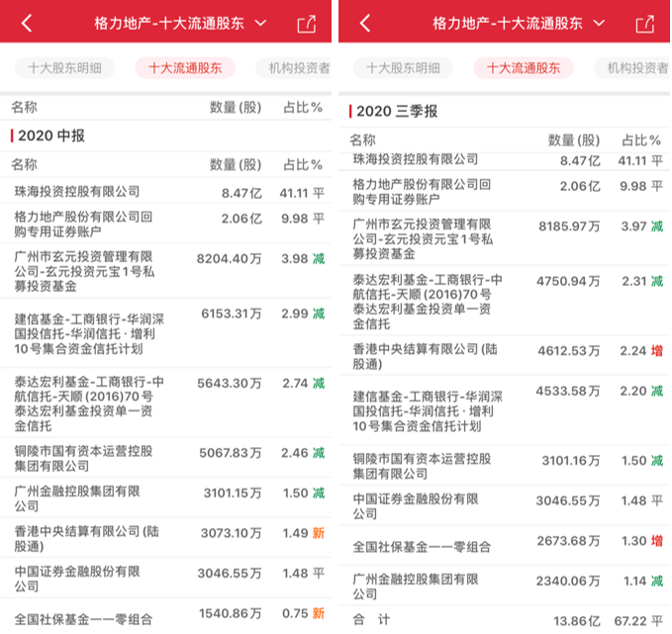The width and height of the screenshot is (672, 634).
Task: Select percentage 3.97 减 in 三季报
Action: (642, 226)
